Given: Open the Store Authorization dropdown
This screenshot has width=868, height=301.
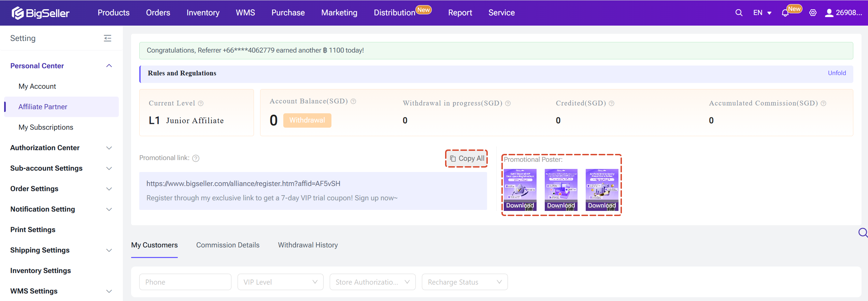Looking at the screenshot, I should 372,282.
